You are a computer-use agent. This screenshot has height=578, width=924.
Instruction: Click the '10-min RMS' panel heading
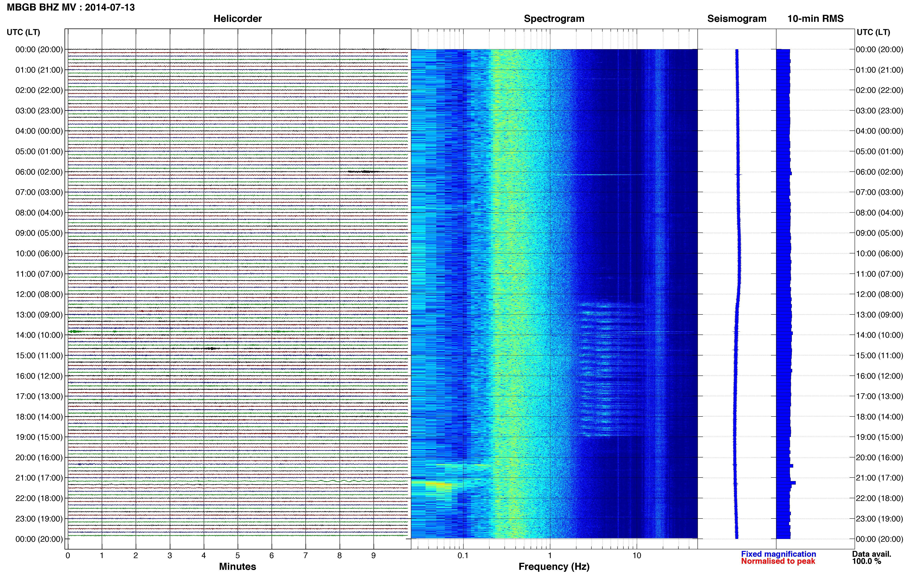point(815,19)
